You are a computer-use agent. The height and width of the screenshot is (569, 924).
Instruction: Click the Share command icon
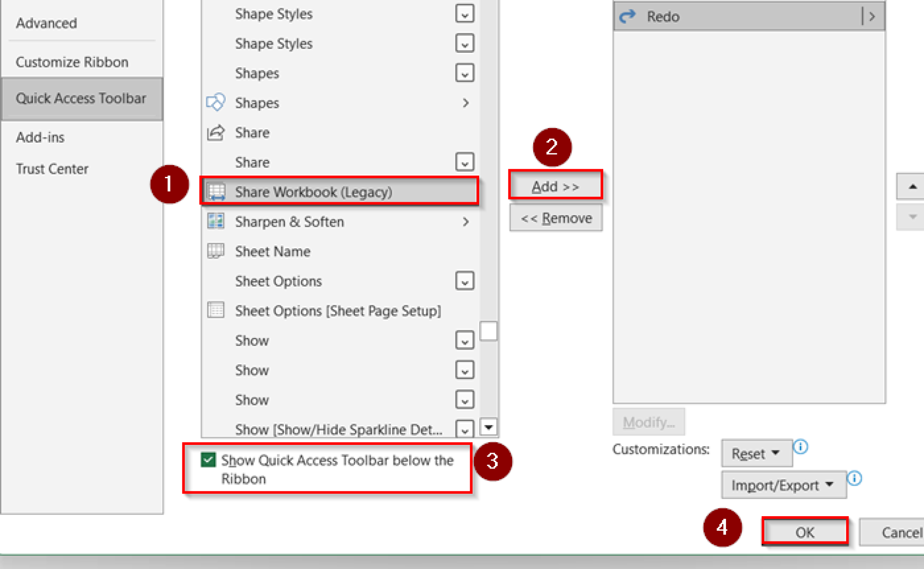click(217, 132)
